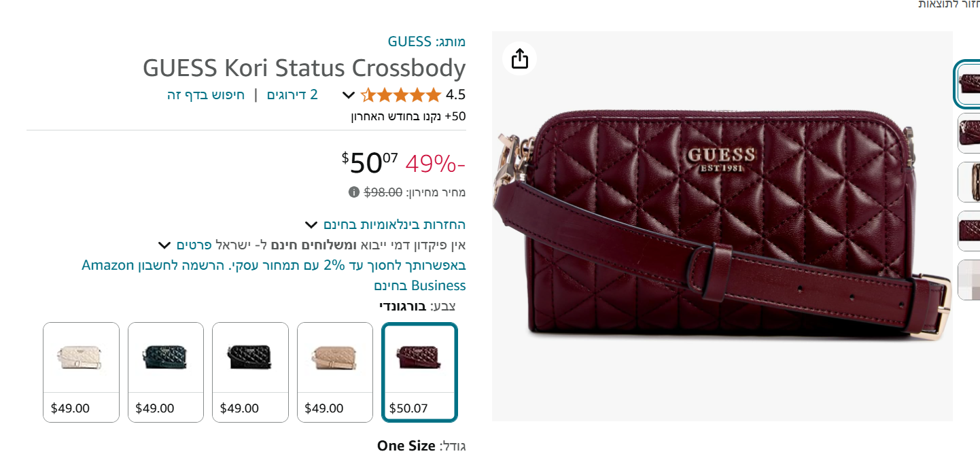Screen dimensions: 980x458
Task: Select the burgundy color swatch
Action: pos(419,372)
